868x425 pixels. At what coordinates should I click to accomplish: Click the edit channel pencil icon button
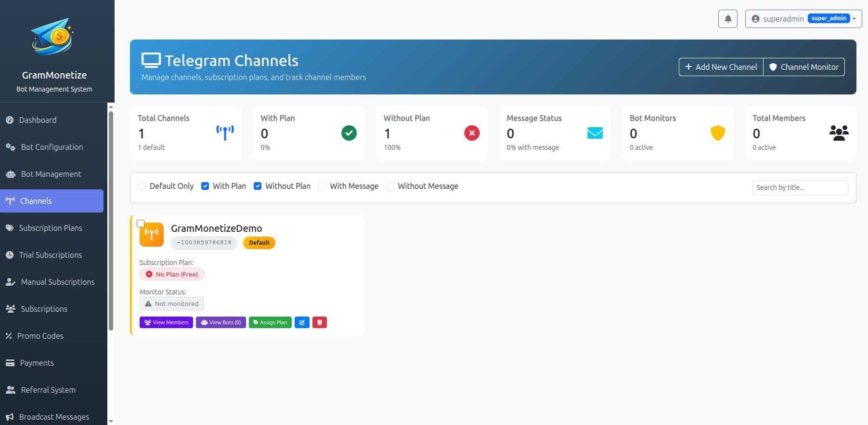click(x=302, y=322)
